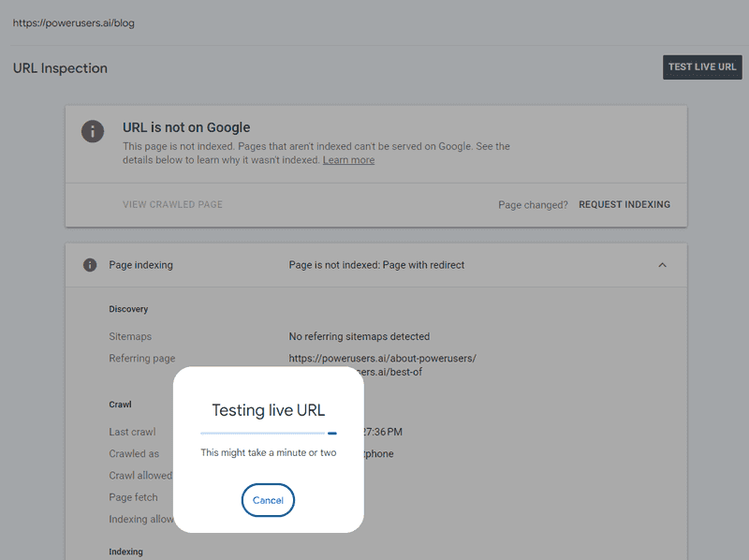Viewport: 749px width, 560px height.
Task: Click 'No referring sitemaps detected' text
Action: 360,336
